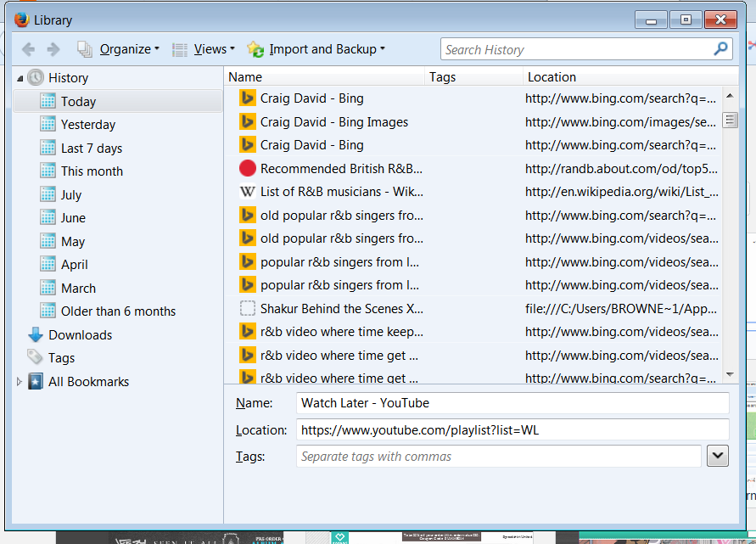Click the Views list icon

(180, 50)
